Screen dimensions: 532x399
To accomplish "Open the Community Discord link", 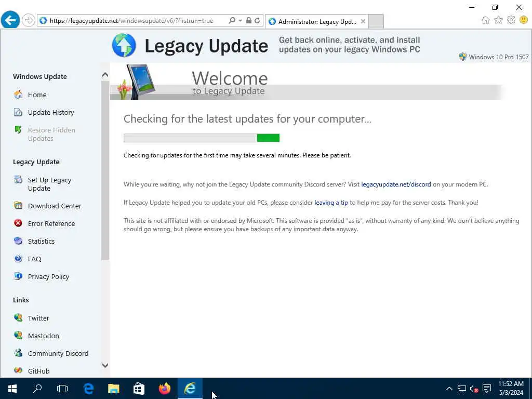I will (58, 353).
